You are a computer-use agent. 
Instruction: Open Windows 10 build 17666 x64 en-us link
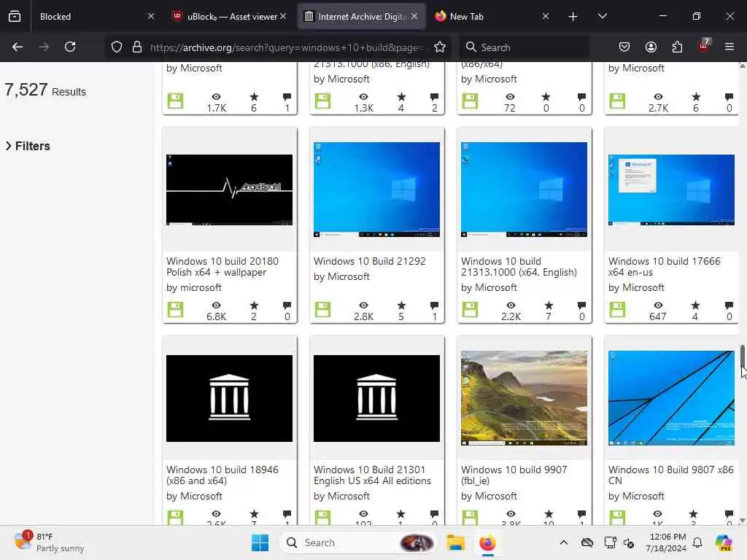664,267
